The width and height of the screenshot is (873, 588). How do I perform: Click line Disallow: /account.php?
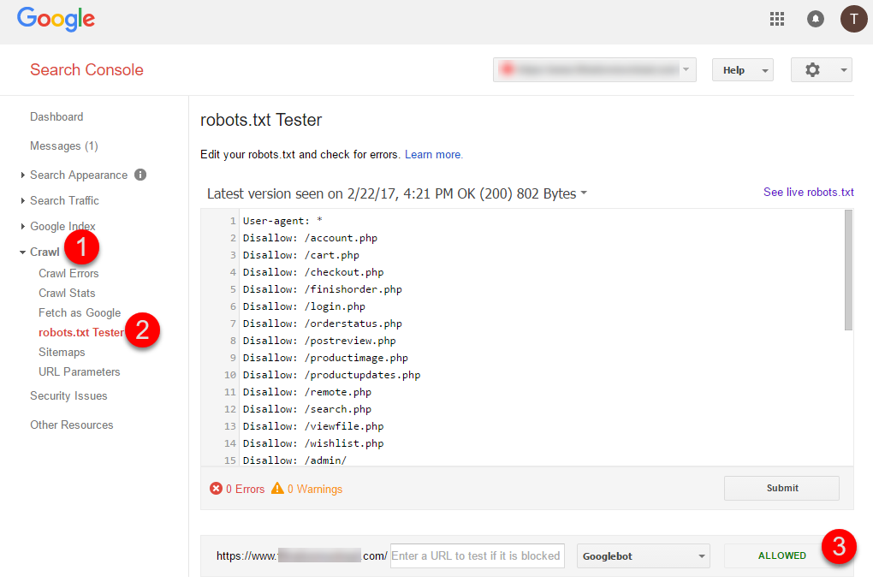[x=310, y=238]
